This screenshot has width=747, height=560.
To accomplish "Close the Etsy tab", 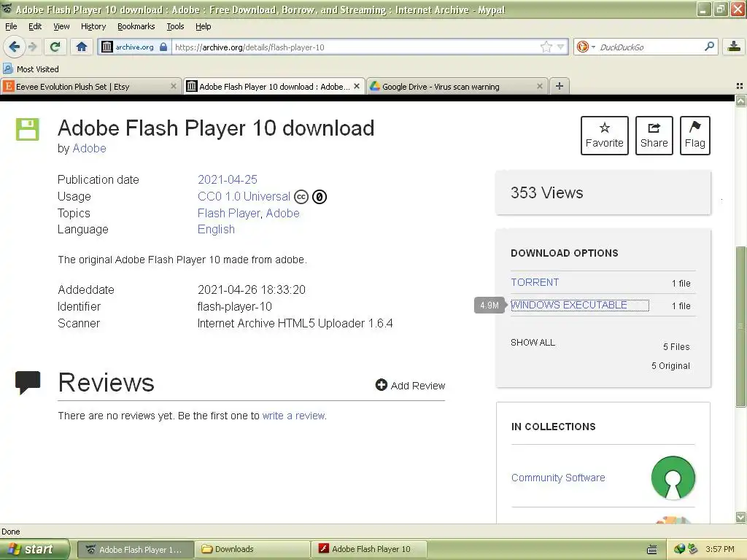I will pos(174,86).
